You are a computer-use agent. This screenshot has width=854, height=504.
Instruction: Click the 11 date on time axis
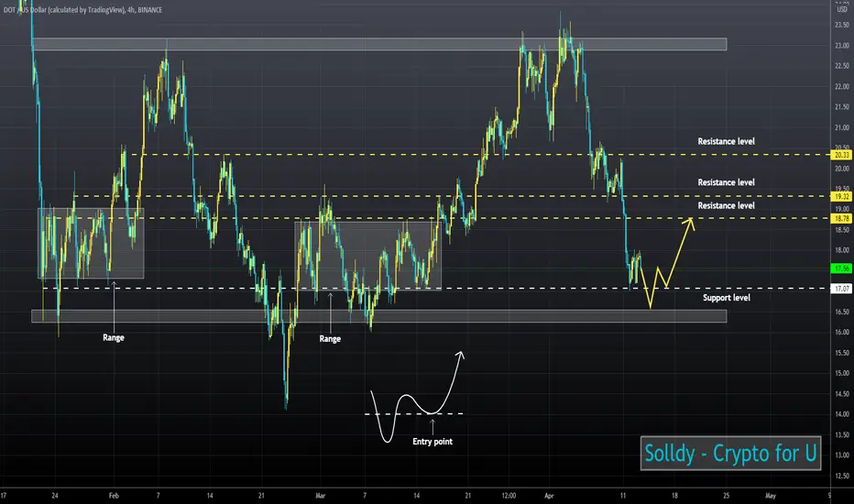point(622,496)
